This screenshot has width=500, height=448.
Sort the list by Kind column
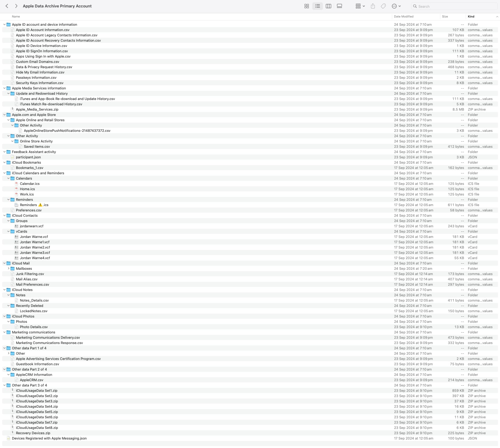point(471,16)
